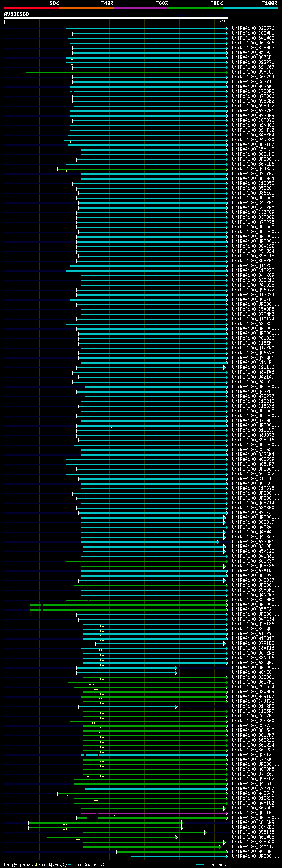This screenshot has height=868, width=282.
Task: Click label UniRef100_C6SY94
Action: [253, 77]
